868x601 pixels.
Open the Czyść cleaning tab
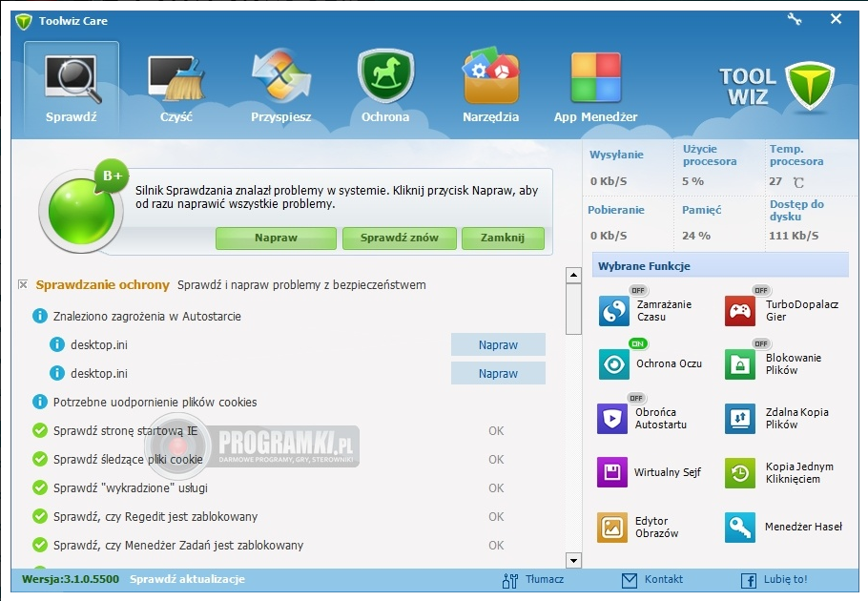pos(176,88)
